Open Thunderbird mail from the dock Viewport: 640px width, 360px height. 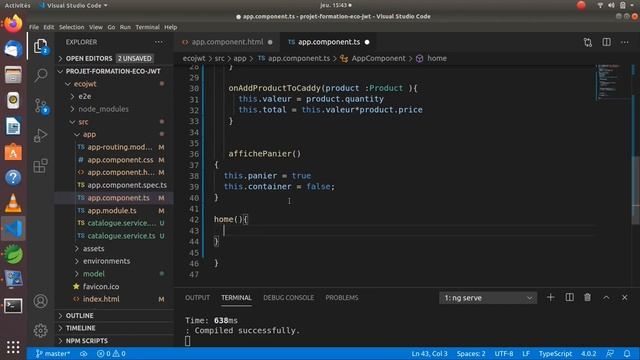(13, 49)
